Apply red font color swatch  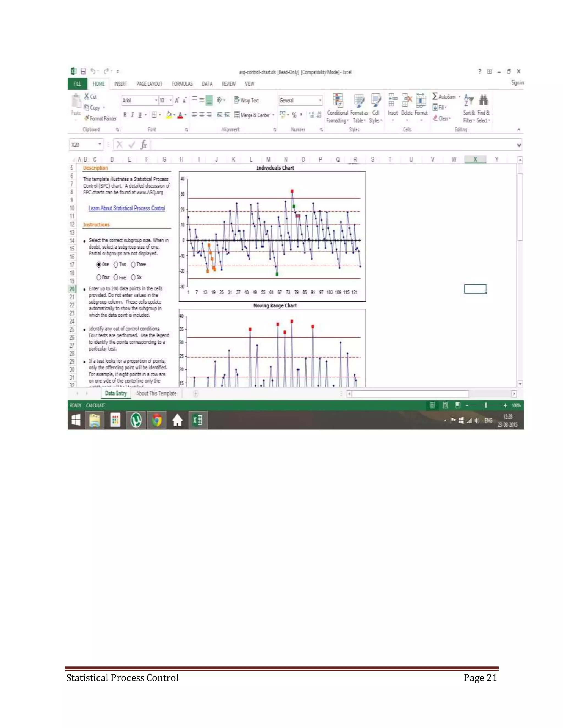[x=180, y=115]
